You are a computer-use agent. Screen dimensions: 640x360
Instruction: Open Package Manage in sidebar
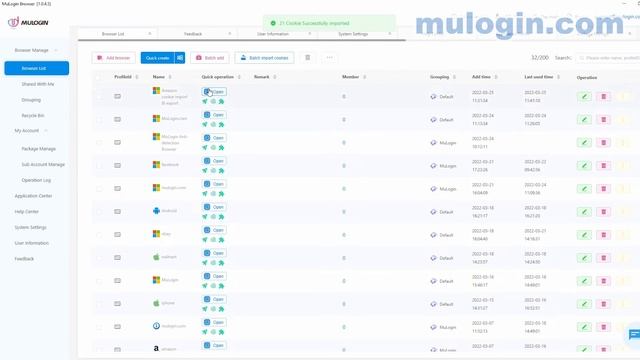38,149
